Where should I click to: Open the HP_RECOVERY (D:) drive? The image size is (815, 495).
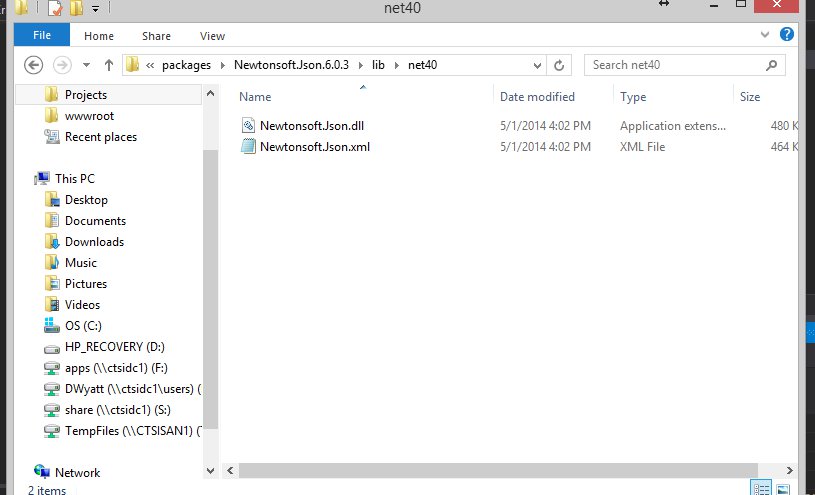[x=114, y=347]
